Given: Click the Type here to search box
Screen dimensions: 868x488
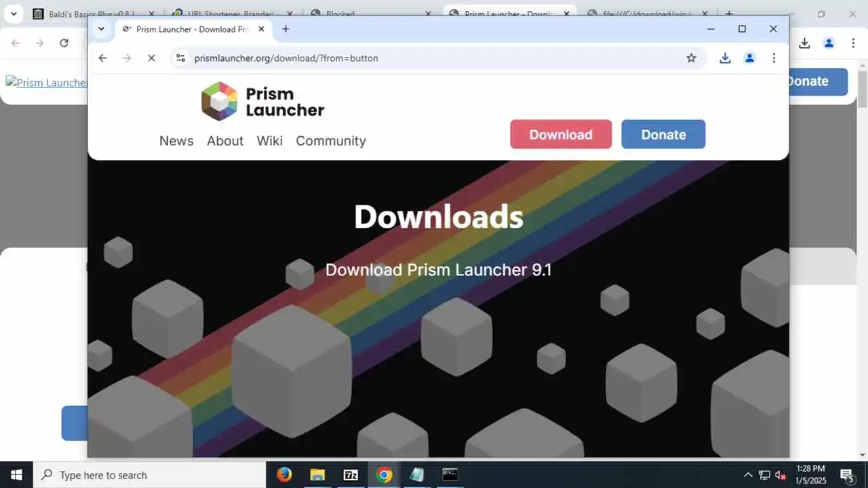Looking at the screenshot, I should 149,474.
